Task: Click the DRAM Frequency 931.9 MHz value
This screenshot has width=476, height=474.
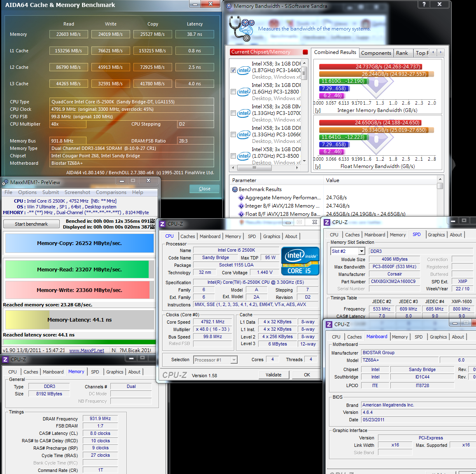Action: coord(100,418)
